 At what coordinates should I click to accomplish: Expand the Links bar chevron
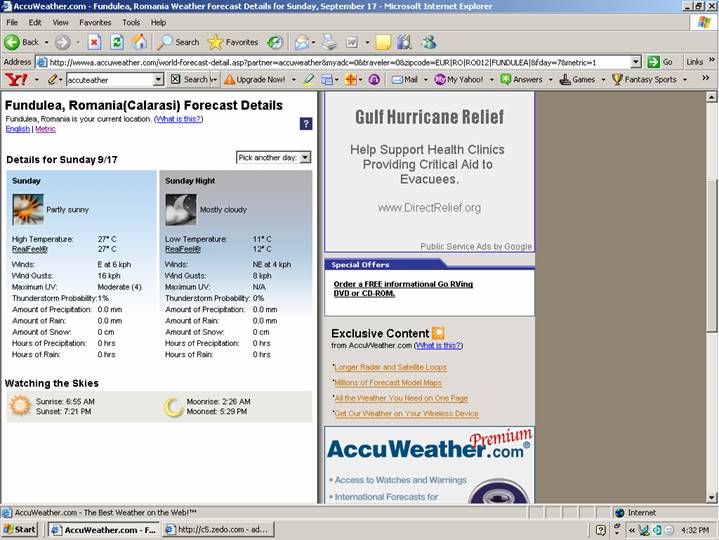712,60
